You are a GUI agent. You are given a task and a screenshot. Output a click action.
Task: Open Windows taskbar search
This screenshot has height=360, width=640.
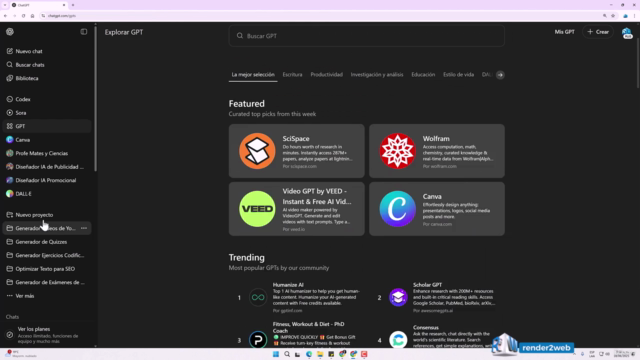coord(287,354)
